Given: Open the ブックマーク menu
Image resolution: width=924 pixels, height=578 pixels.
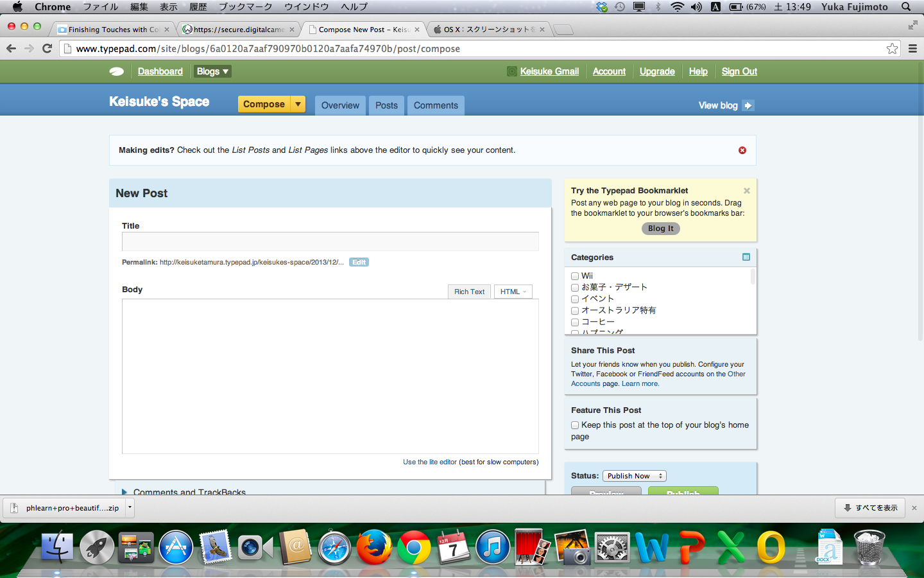Looking at the screenshot, I should click(246, 7).
